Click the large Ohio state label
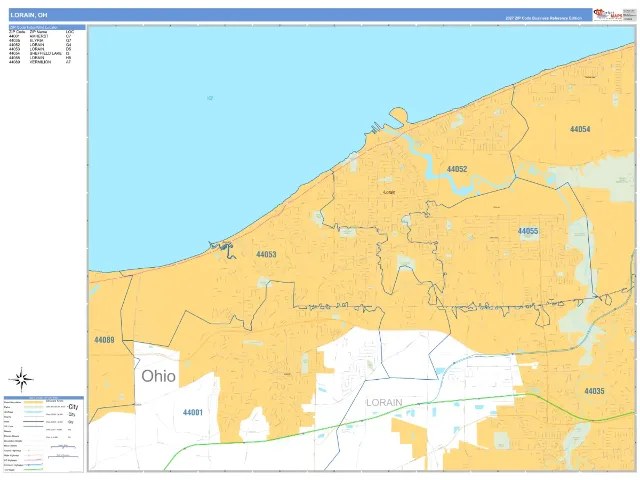Screen dimensions: 640x480 158,376
